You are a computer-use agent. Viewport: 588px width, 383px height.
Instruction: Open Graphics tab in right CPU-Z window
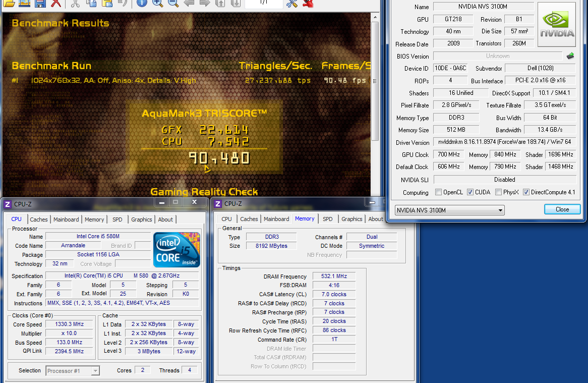coord(352,219)
